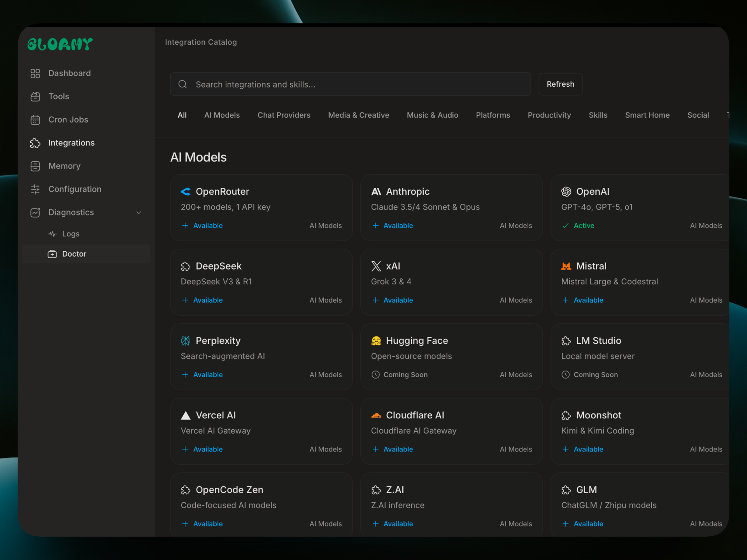Click the Perplexity logo icon
The width and height of the screenshot is (747, 560).
click(186, 341)
